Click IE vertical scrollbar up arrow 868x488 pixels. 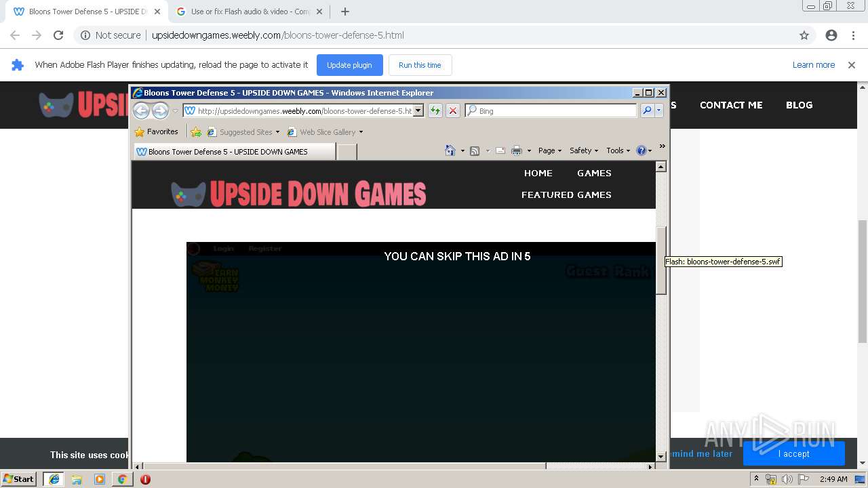660,167
